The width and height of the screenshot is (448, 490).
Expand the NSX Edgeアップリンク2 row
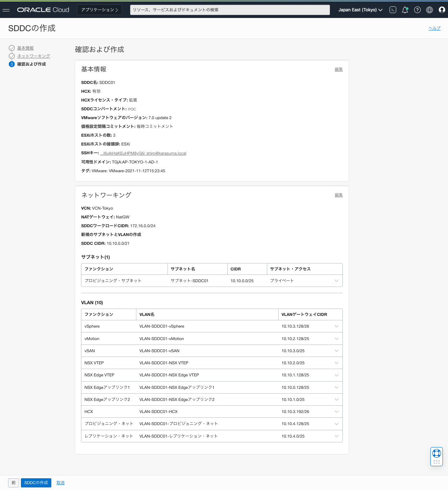[x=336, y=399]
